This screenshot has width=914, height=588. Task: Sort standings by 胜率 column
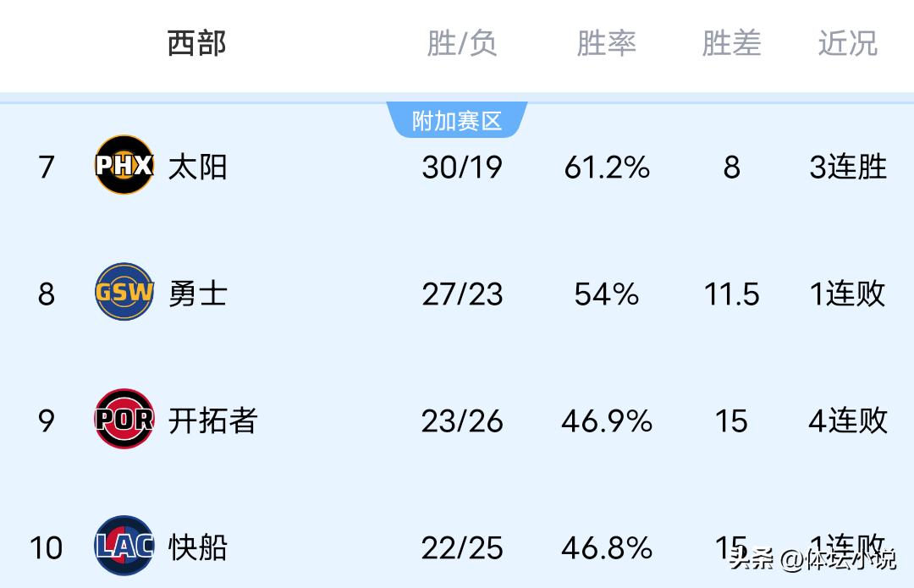pos(606,43)
